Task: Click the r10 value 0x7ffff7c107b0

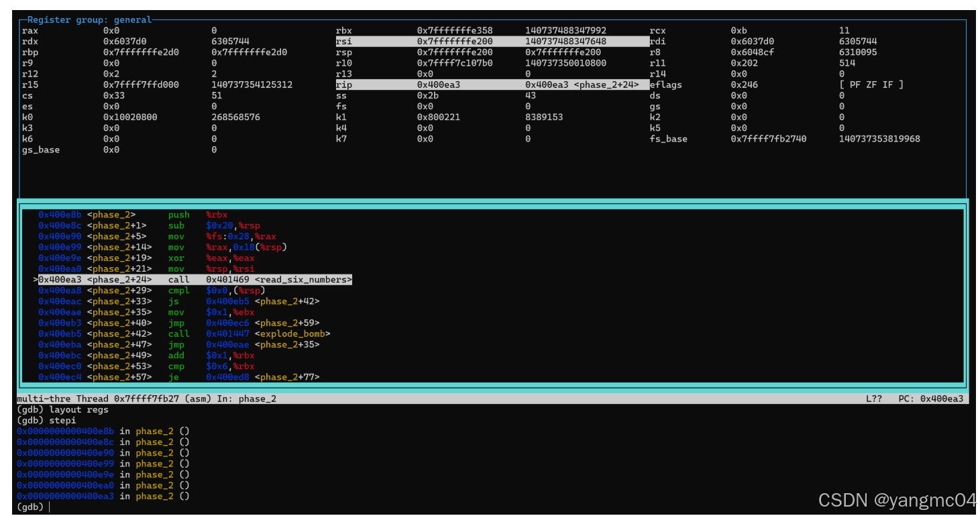Action: pos(455,62)
